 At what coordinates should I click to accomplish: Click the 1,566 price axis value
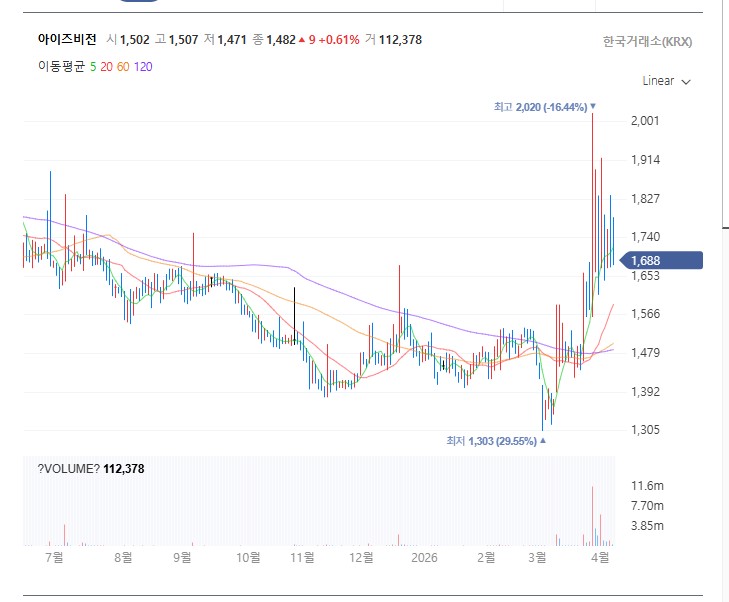click(x=645, y=314)
